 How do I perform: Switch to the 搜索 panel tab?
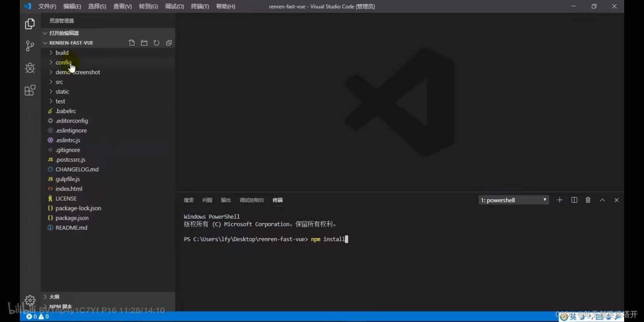tap(189, 200)
